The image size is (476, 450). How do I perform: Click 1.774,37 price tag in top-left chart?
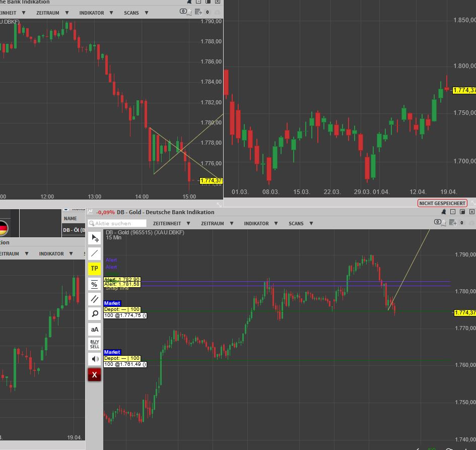211,181
